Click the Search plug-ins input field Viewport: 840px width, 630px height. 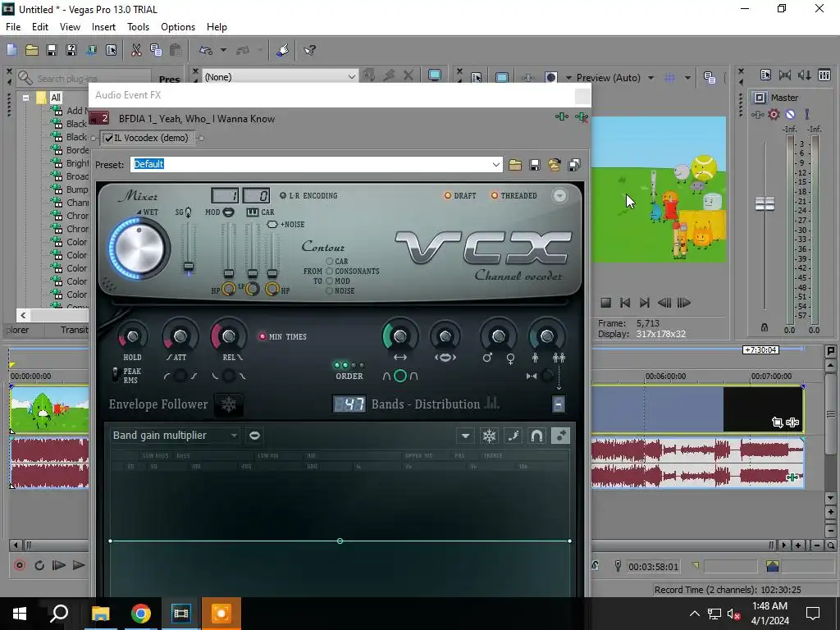(84, 78)
